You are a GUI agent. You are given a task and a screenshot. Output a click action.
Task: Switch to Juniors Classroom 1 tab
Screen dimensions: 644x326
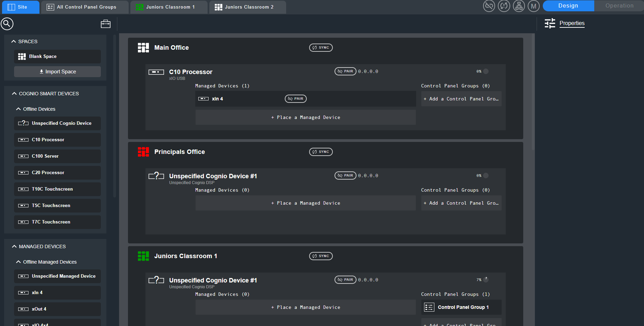[169, 7]
